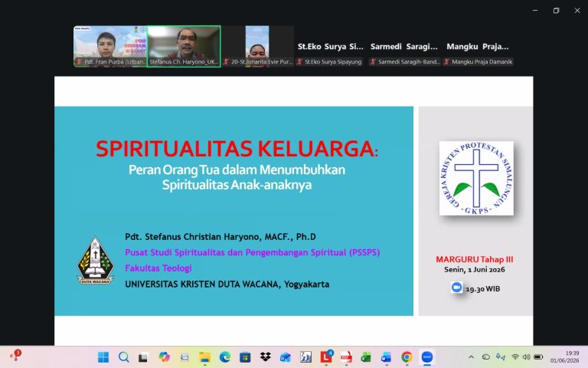Click the Zoom camera icon beside 19.30 WIB

point(456,287)
